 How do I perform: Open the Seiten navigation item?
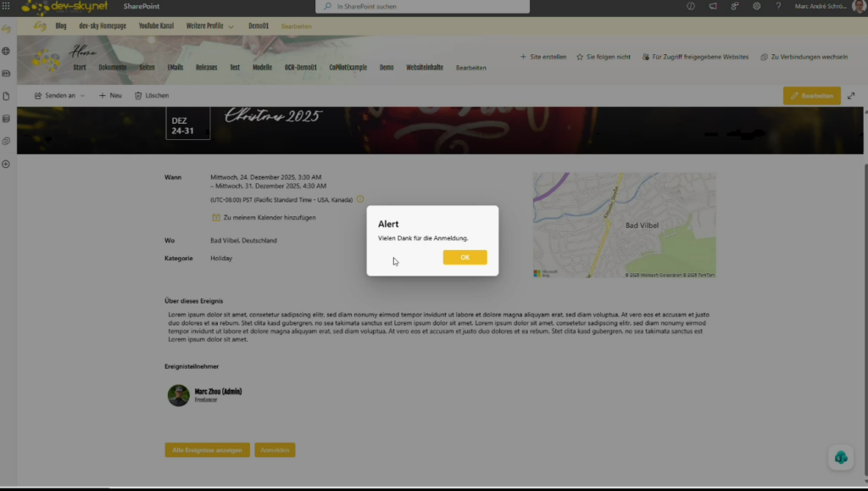(x=147, y=68)
